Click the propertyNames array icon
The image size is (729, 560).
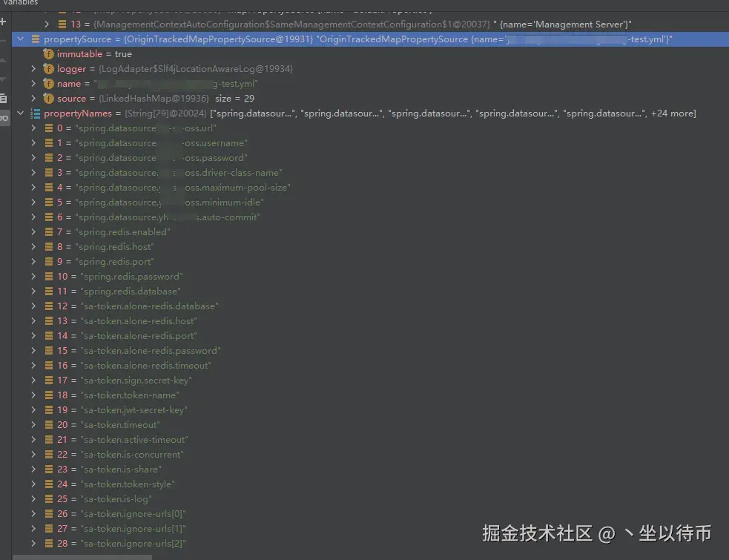tap(36, 113)
